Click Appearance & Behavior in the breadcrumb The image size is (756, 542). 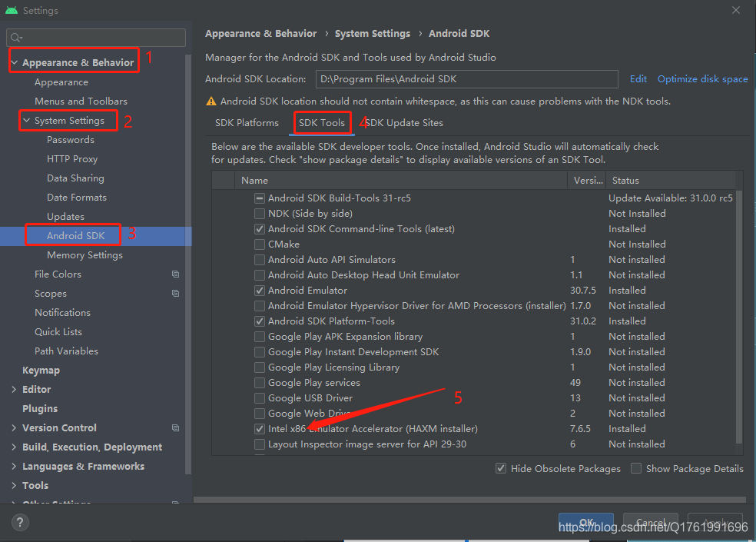[261, 34]
